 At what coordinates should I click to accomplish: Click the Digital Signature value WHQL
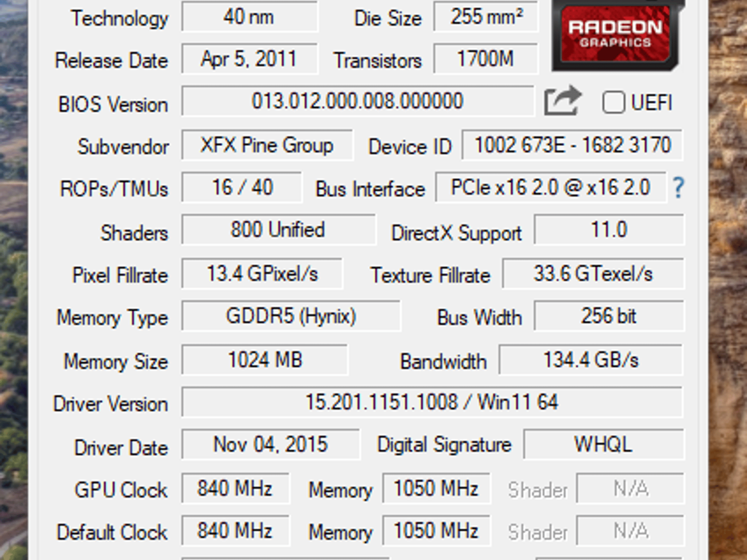click(604, 444)
